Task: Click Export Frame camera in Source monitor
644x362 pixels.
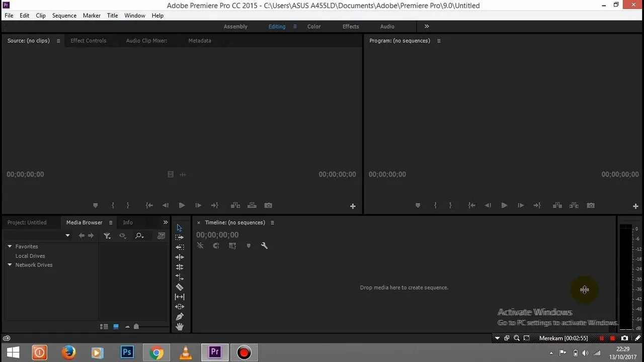Action: click(268, 205)
